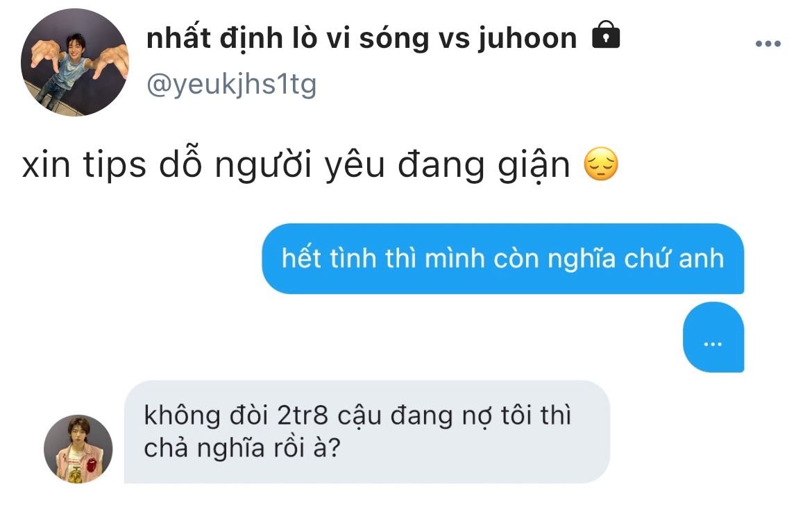Open the large profile avatar photo
Image resolution: width=812 pixels, height=507 pixels.
click(74, 62)
